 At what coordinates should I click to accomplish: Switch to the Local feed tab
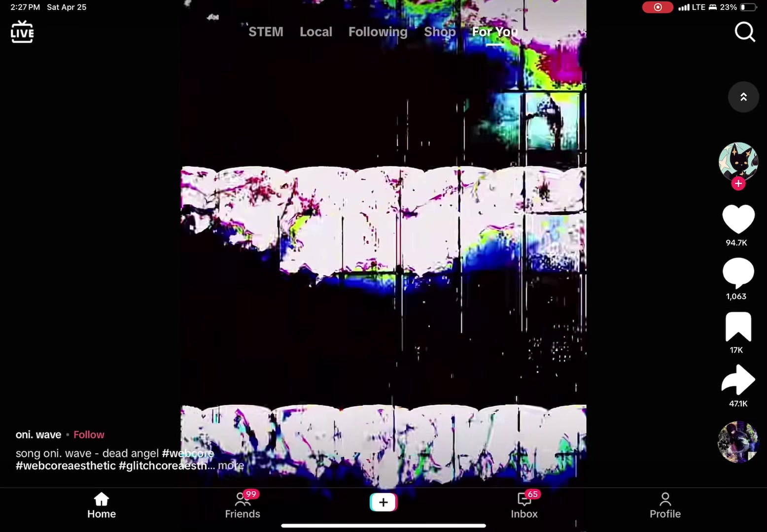pos(316,32)
